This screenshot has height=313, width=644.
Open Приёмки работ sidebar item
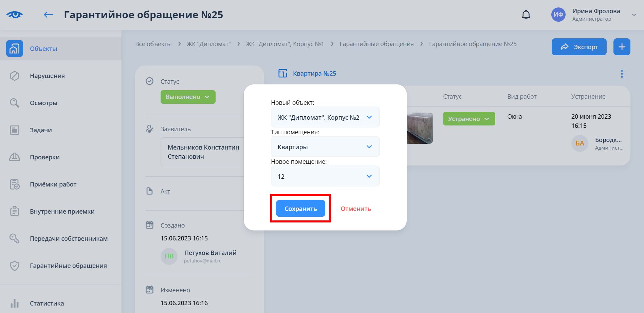(53, 184)
